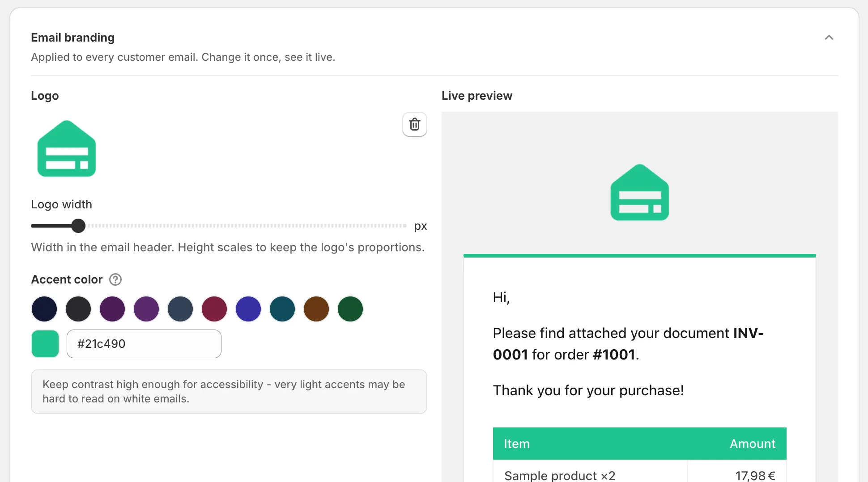868x482 pixels.
Task: Click the Logo width slider handle
Action: [x=78, y=226]
